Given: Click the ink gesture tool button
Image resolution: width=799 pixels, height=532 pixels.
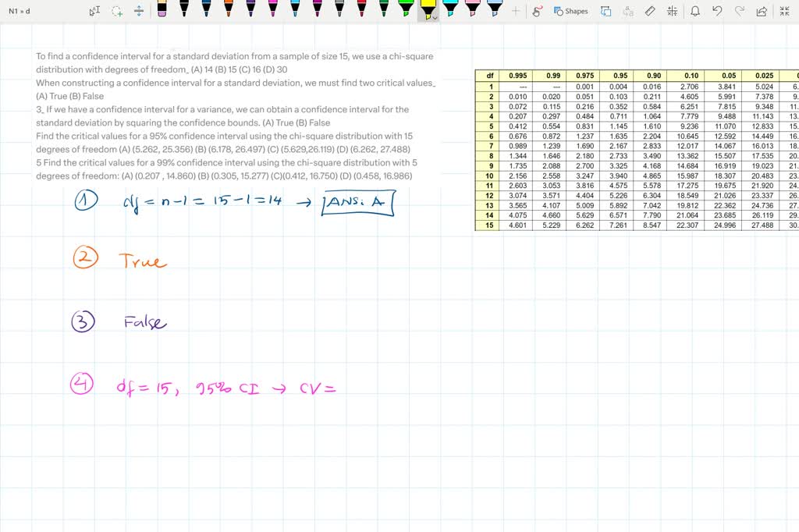Looking at the screenshot, I should click(536, 10).
